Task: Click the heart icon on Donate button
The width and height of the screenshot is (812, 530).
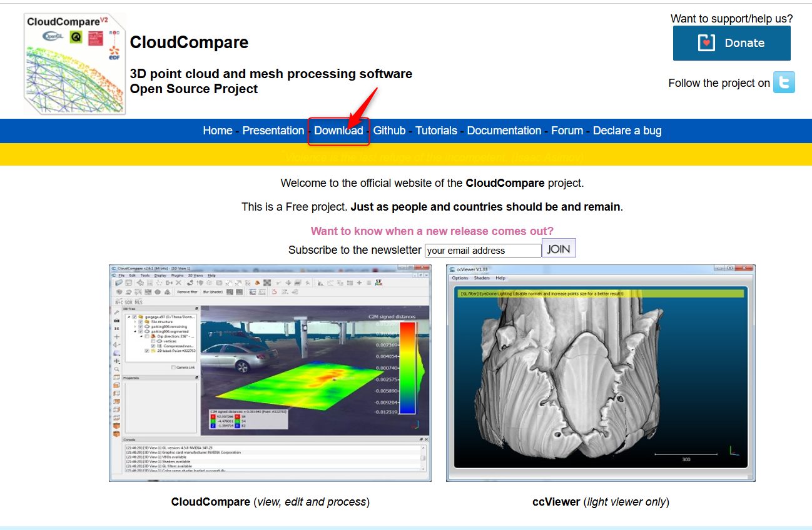Action: [x=706, y=43]
